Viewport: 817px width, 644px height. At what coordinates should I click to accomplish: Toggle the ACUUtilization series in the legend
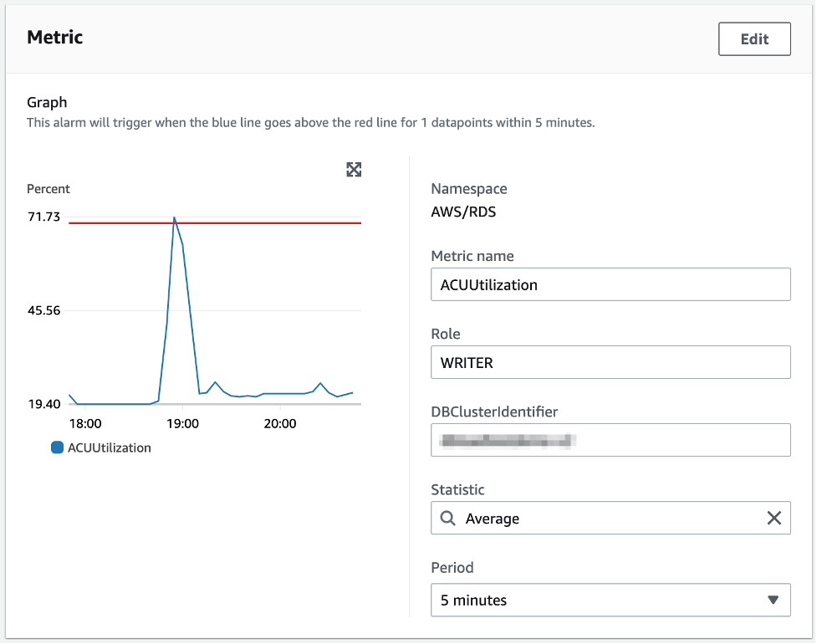tap(101, 447)
